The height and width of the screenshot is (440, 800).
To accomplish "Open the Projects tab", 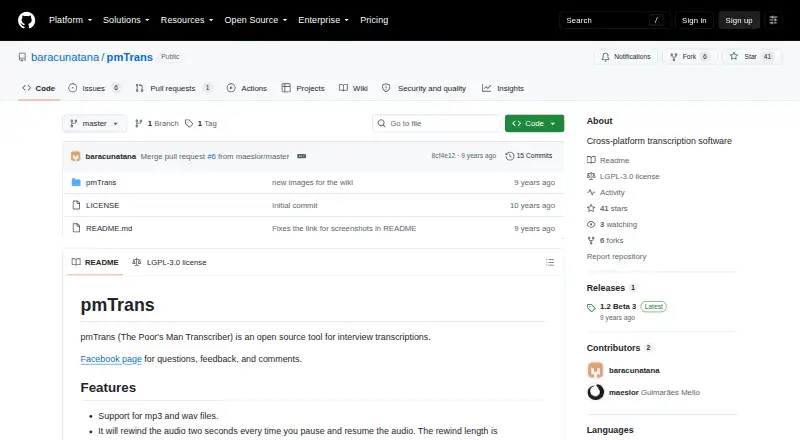I will (303, 88).
